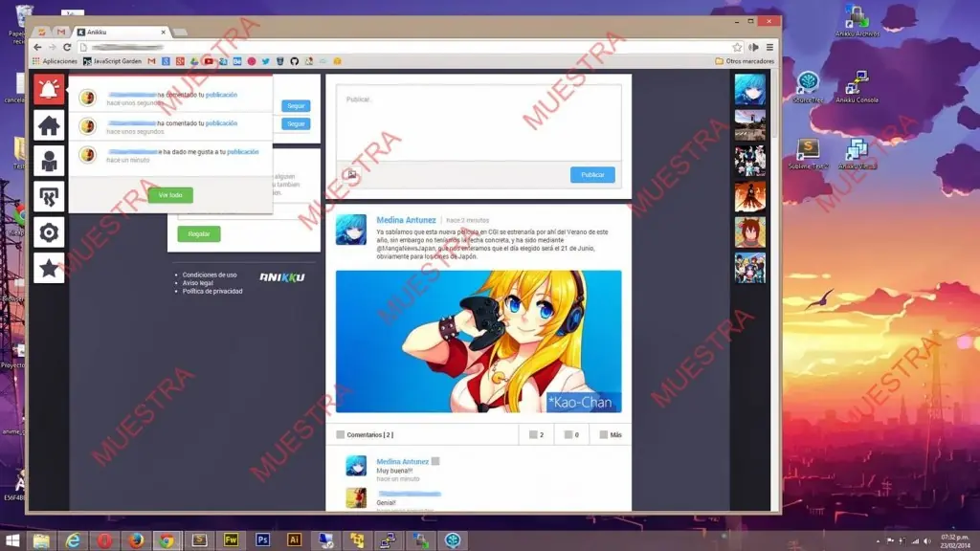Click the Medina Antunez post avatar
Screen dimensions: 980x551
point(351,230)
